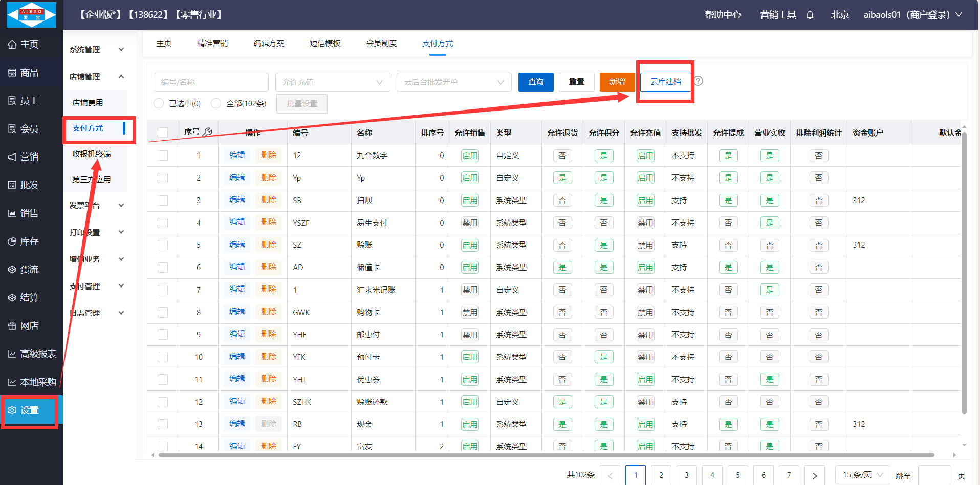Tick the checkbox for row 3 扫呗
The height and width of the screenshot is (485, 980).
pyautogui.click(x=163, y=201)
